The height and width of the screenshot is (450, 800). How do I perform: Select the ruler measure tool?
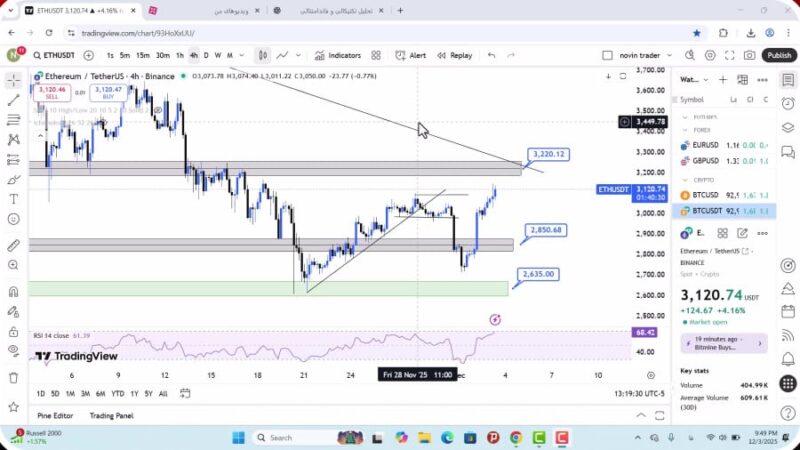(13, 245)
